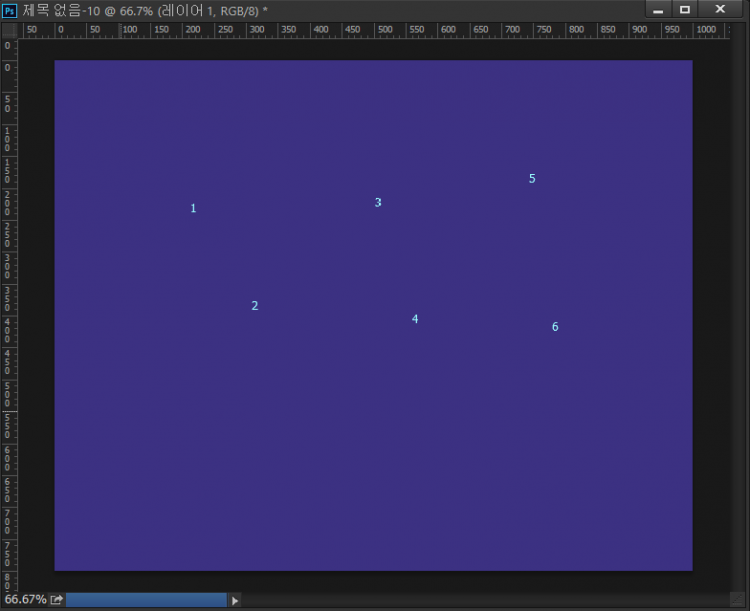Click the number 1 on the canvas
Screen dimensions: 750x611
(193, 208)
